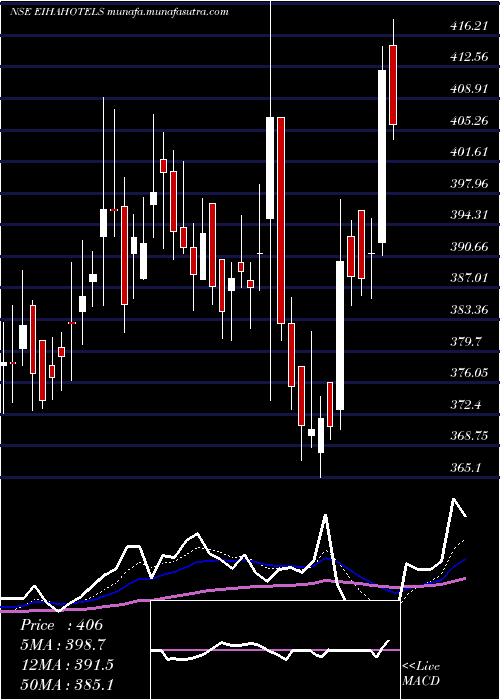Click the 368.75 price axis label
This screenshot has width=500, height=700.
pyautogui.click(x=469, y=436)
